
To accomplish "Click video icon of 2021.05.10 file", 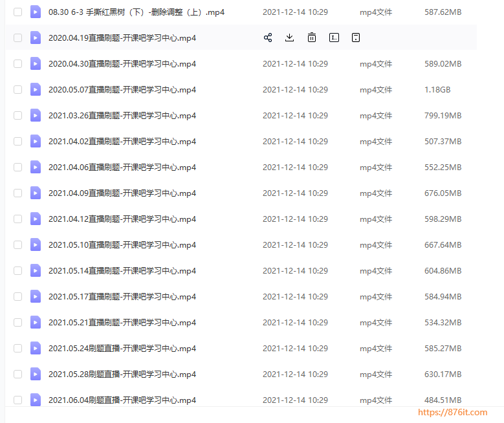I will coord(36,244).
